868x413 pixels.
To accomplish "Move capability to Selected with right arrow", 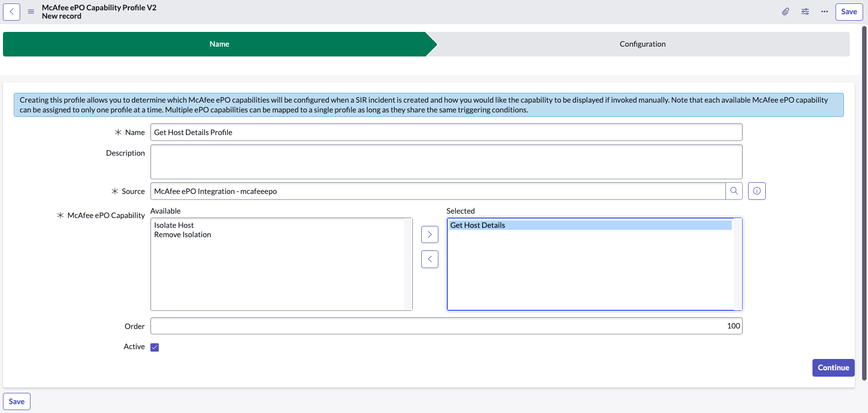I will 430,235.
